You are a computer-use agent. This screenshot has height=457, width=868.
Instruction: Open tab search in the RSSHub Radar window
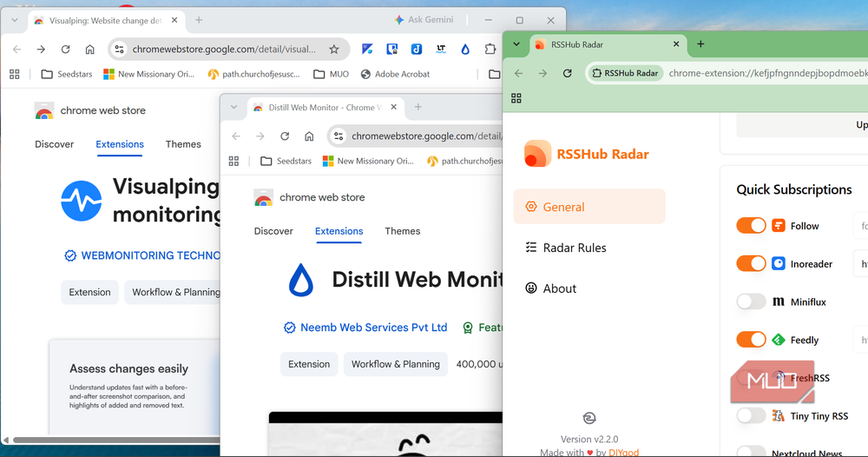click(x=516, y=44)
